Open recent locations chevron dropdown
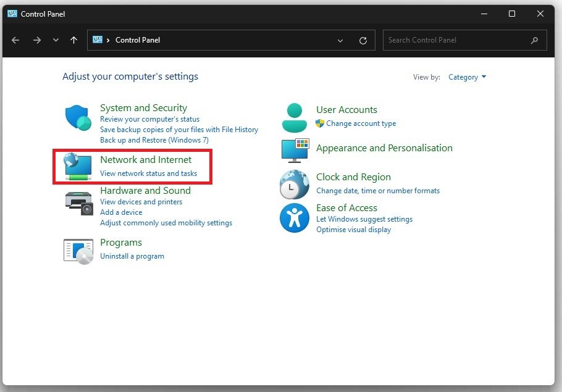562x392 pixels. click(56, 40)
